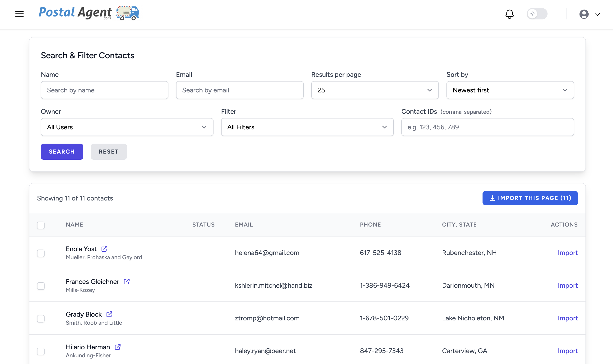Check the select-all contacts checkbox
The image size is (613, 364).
41,225
